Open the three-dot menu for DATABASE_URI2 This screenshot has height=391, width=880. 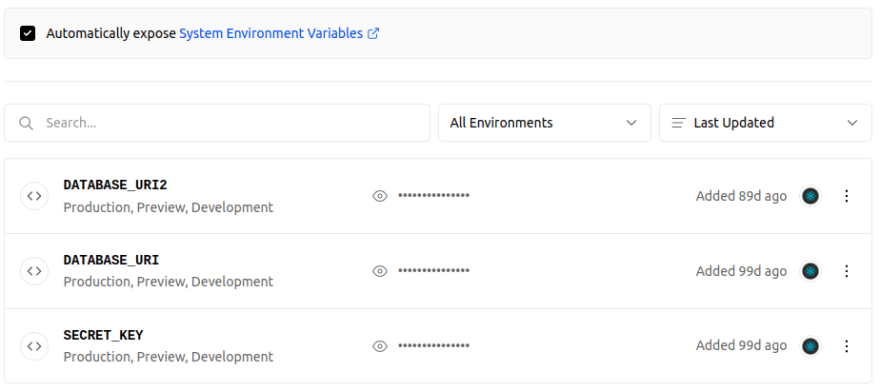847,196
